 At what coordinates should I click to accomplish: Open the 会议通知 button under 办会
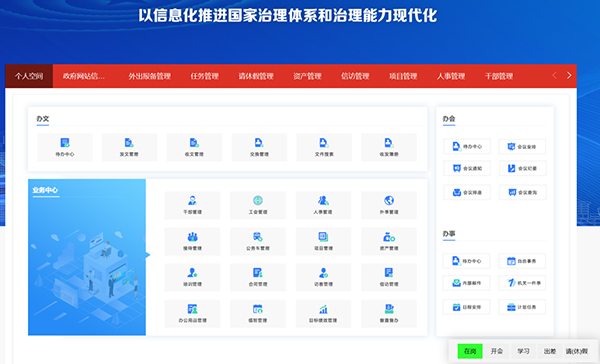coord(467,168)
